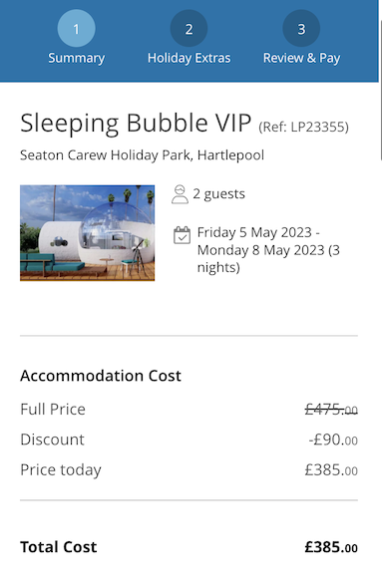
Task: Click the calendar dates icon
Action: tap(182, 235)
